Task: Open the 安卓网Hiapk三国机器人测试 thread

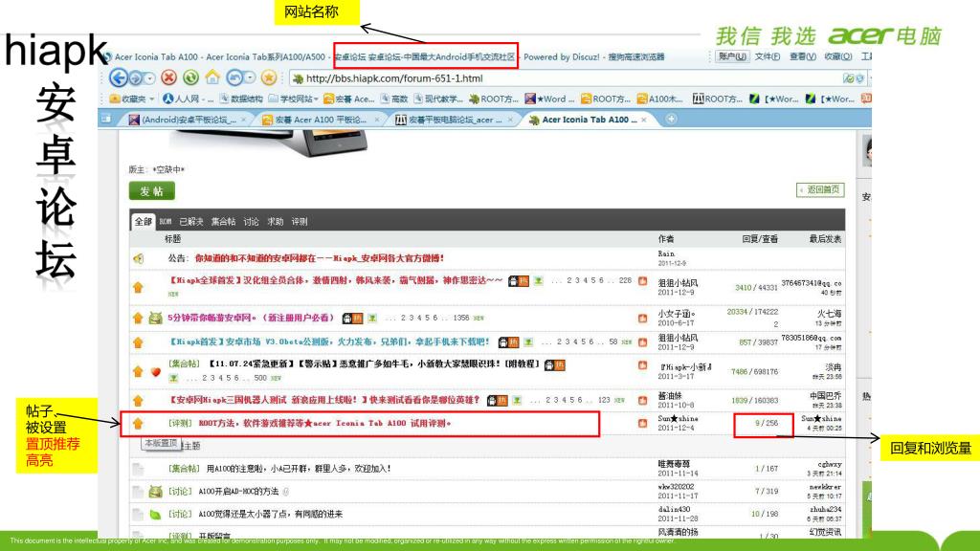Action: (324, 400)
